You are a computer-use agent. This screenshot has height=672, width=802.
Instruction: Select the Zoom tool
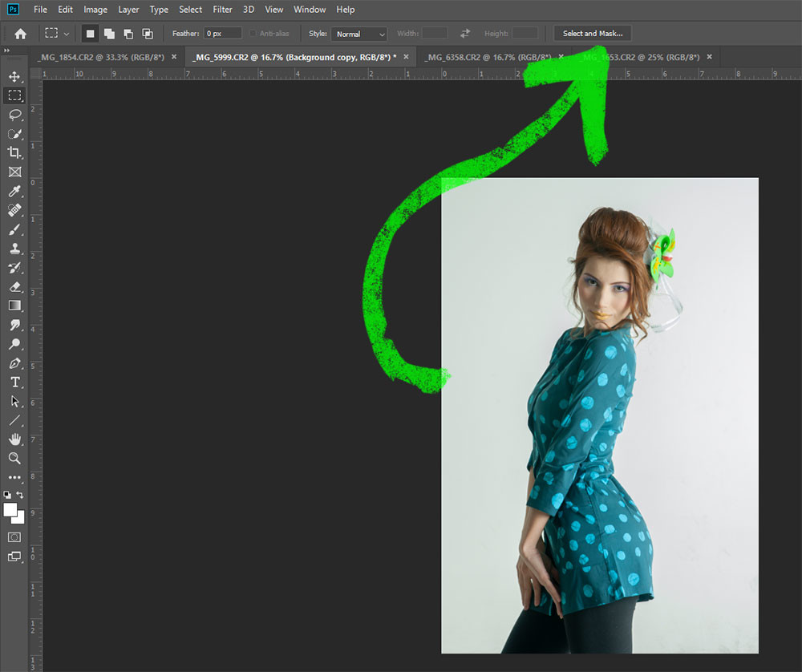click(x=14, y=458)
